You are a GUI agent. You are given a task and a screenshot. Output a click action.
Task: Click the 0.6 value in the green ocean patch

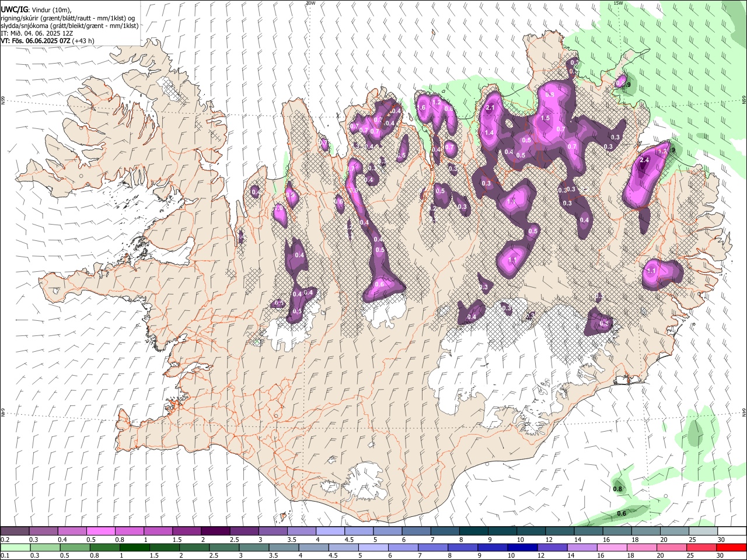pyautogui.click(x=622, y=513)
